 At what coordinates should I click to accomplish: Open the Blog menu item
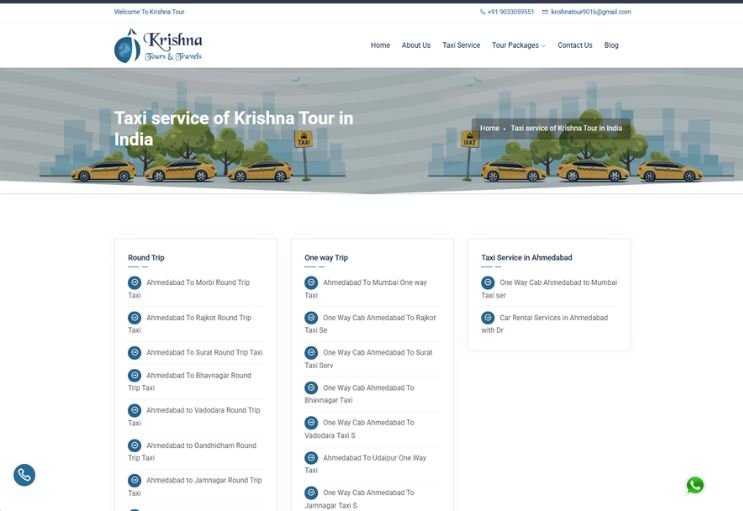[611, 45]
